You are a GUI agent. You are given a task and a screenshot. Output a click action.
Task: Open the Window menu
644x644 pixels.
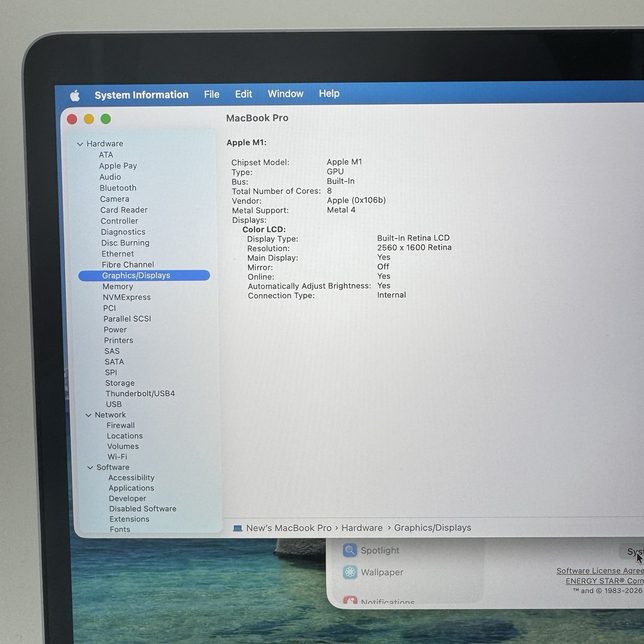coord(285,94)
